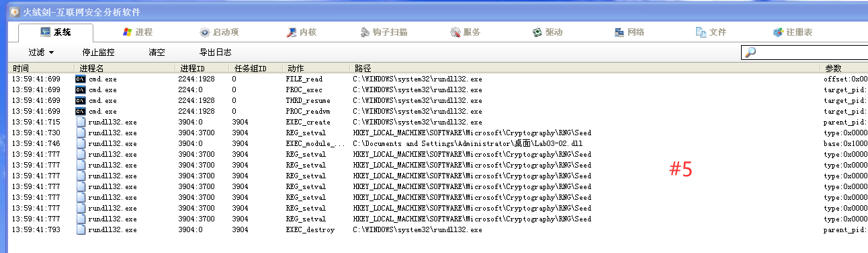The width and height of the screenshot is (868, 253).
Task: Select the EXEC_module_... action cell
Action: point(315,144)
